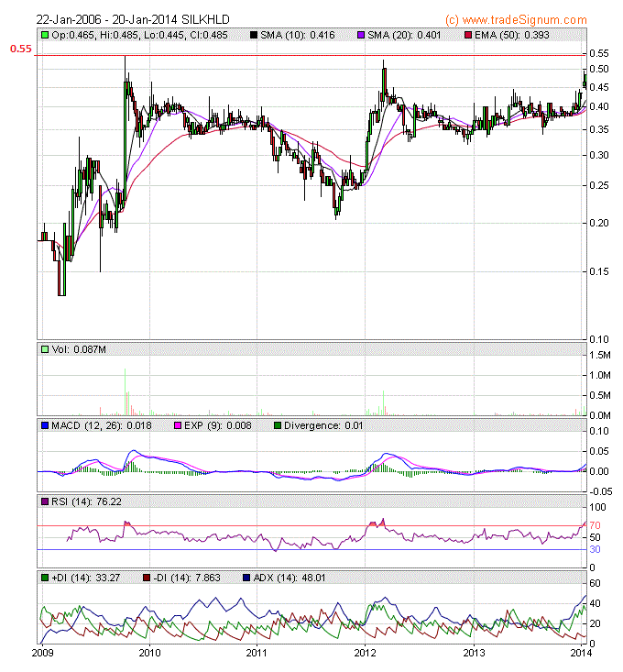Click the 0.50 price axis label

pos(599,69)
